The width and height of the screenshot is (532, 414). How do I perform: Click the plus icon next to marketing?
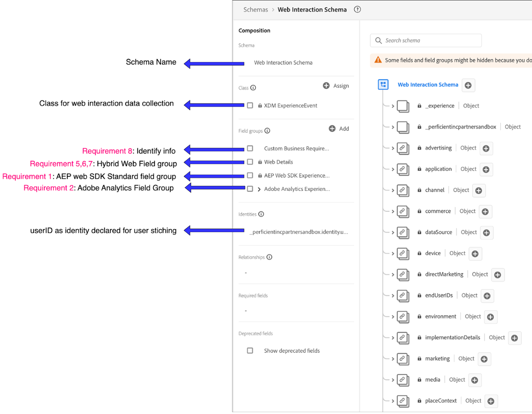pyautogui.click(x=484, y=359)
